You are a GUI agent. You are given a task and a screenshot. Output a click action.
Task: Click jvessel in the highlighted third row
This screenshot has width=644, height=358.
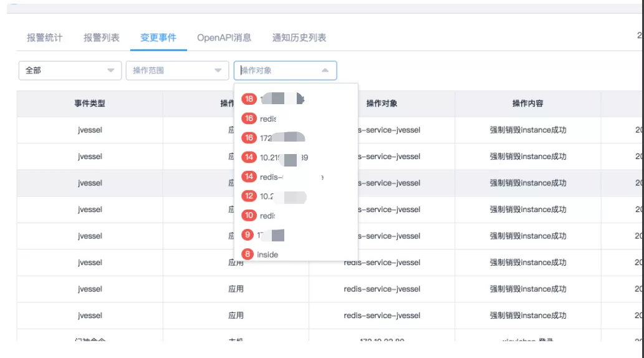90,183
